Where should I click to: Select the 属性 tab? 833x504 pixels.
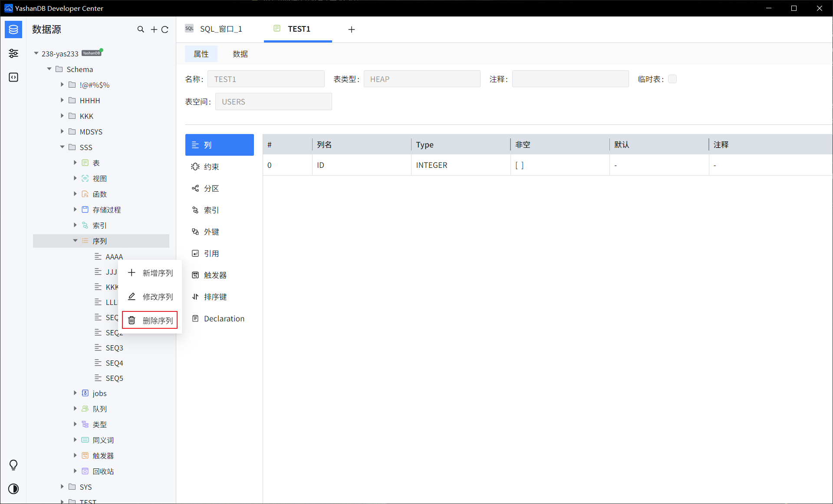[201, 54]
